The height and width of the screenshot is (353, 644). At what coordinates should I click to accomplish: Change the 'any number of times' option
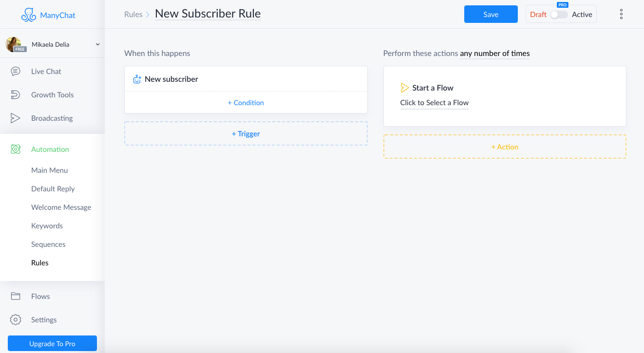pyautogui.click(x=495, y=53)
